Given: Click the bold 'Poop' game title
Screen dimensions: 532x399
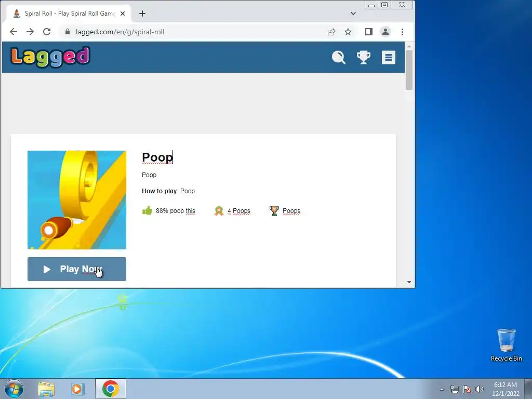Looking at the screenshot, I should coord(157,157).
